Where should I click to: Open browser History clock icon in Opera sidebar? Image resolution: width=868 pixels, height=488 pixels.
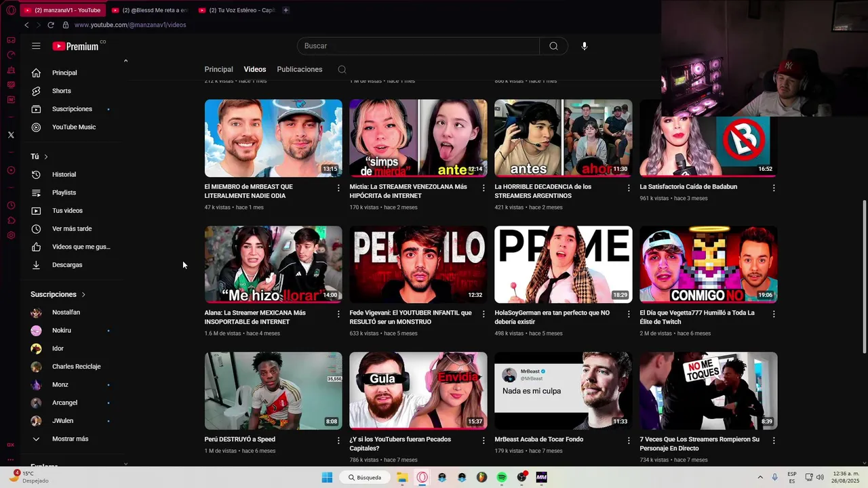pyautogui.click(x=11, y=205)
